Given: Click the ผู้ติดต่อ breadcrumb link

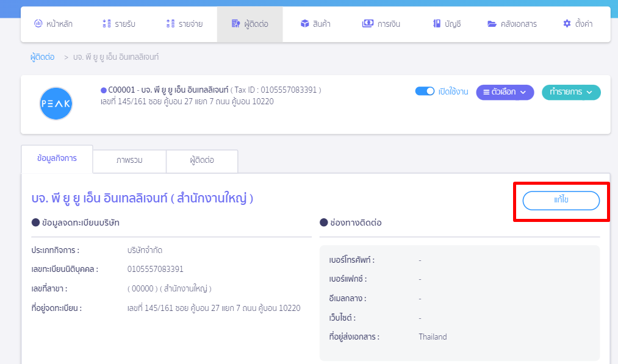Looking at the screenshot, I should coord(43,57).
